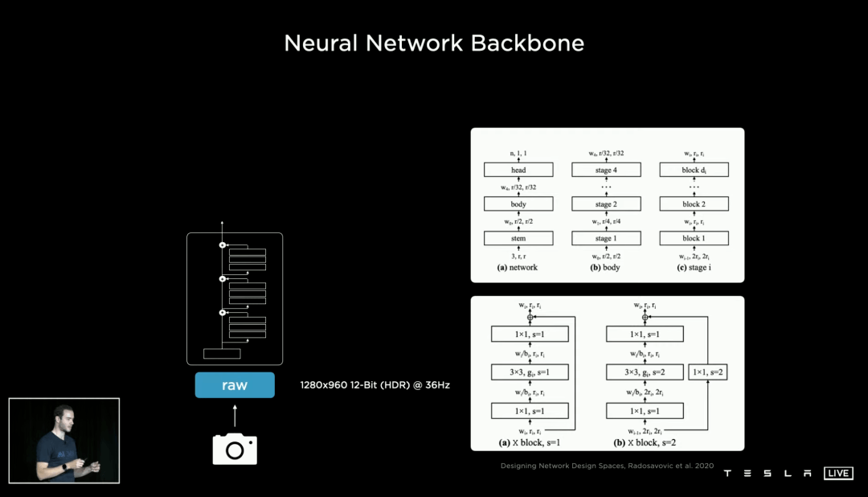Click the top sum node in backbone schematic

223,245
